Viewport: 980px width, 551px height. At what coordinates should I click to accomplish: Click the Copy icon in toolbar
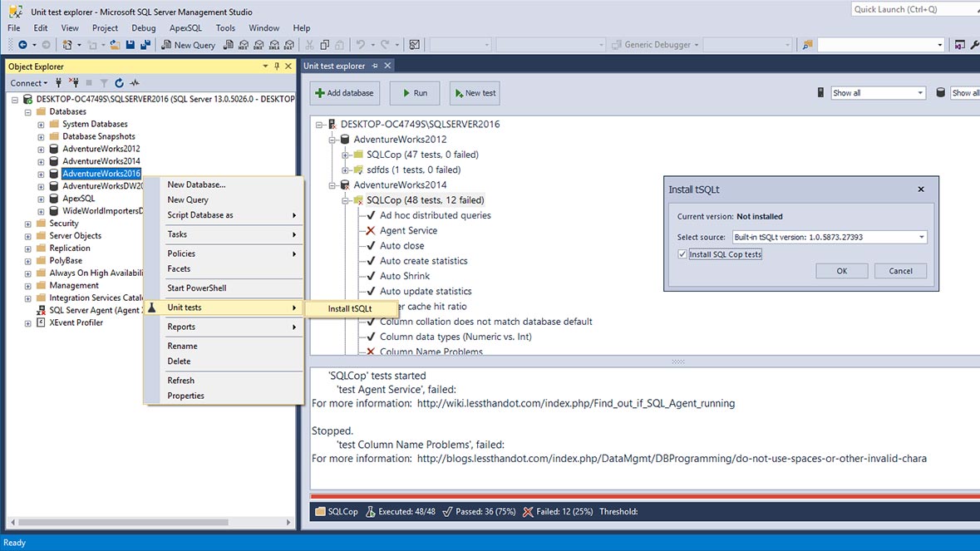coord(324,45)
